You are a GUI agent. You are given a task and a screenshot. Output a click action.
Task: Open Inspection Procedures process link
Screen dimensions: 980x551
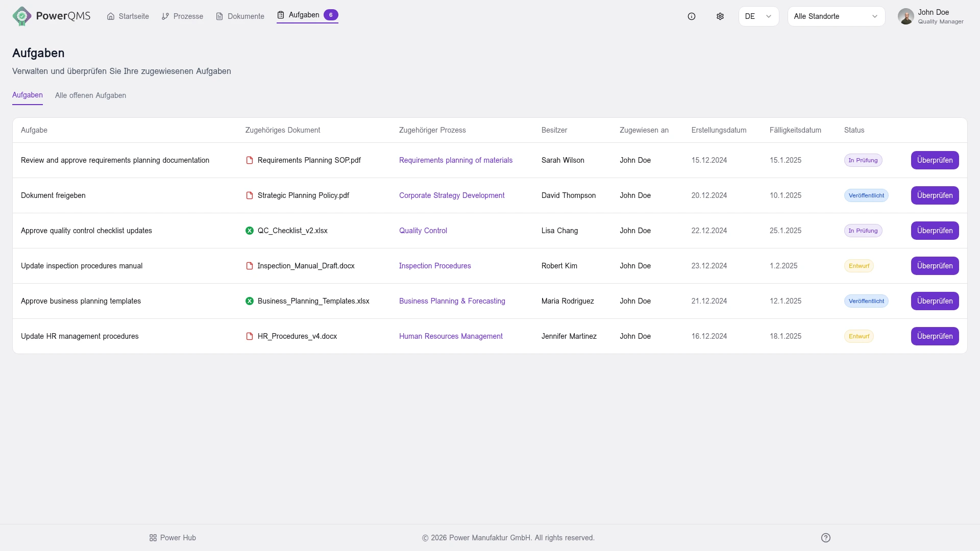point(435,266)
